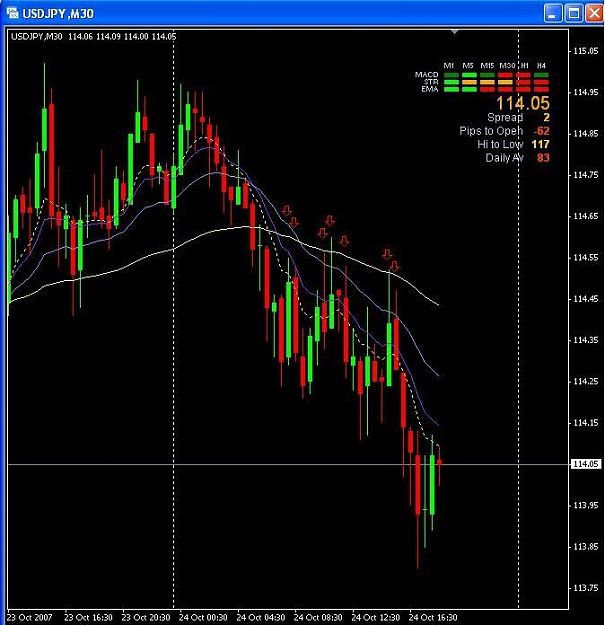Close the USDJPY,M30 chart window
This screenshot has height=625, width=605.
point(594,13)
